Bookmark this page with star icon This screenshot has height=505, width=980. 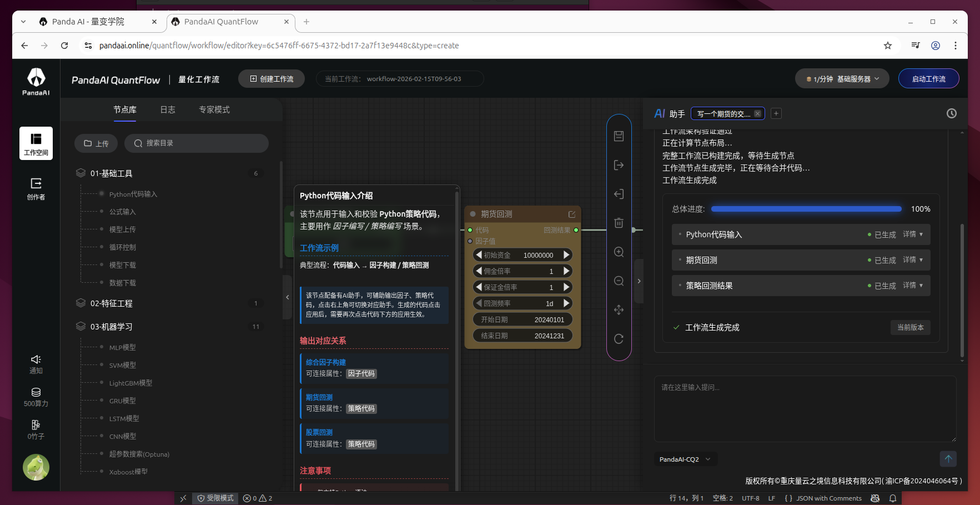point(888,46)
